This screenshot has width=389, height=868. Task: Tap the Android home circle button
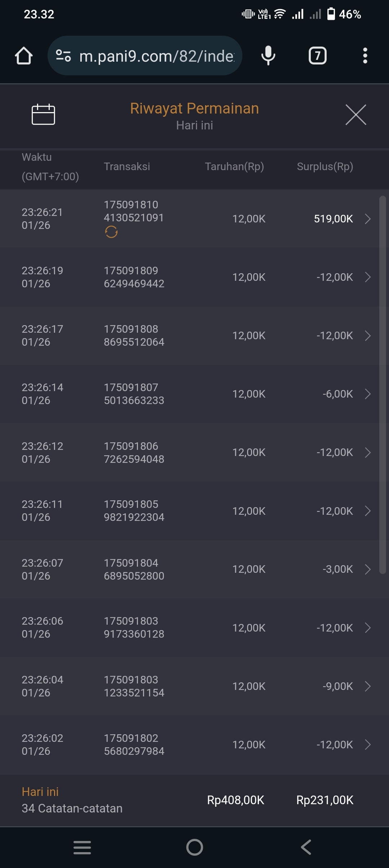(x=194, y=847)
